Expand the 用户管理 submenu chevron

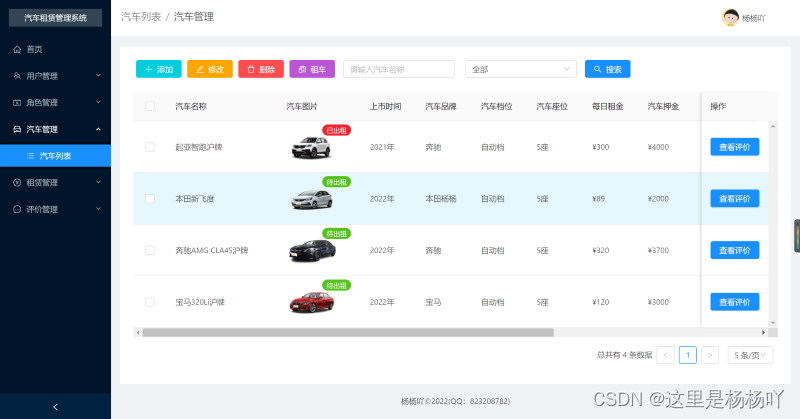pos(98,76)
